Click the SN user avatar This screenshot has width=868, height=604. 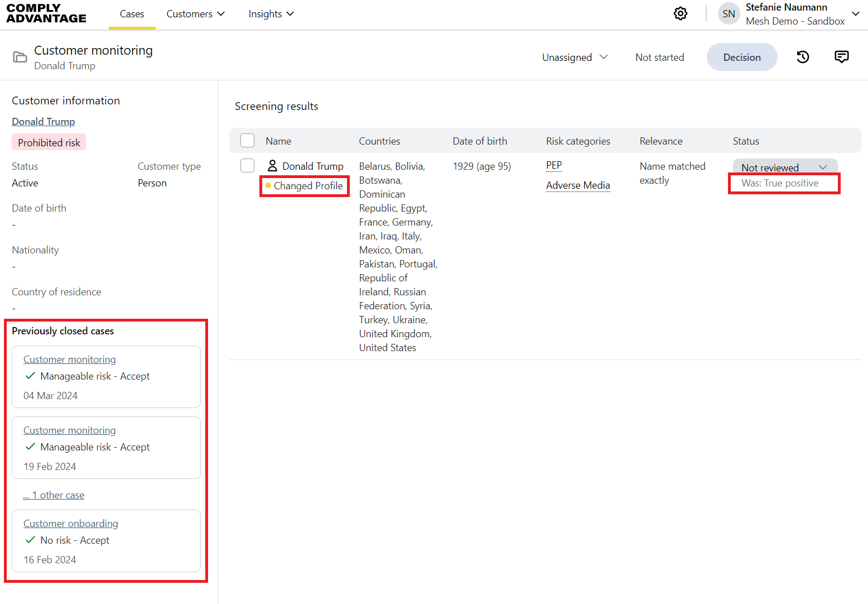point(729,14)
